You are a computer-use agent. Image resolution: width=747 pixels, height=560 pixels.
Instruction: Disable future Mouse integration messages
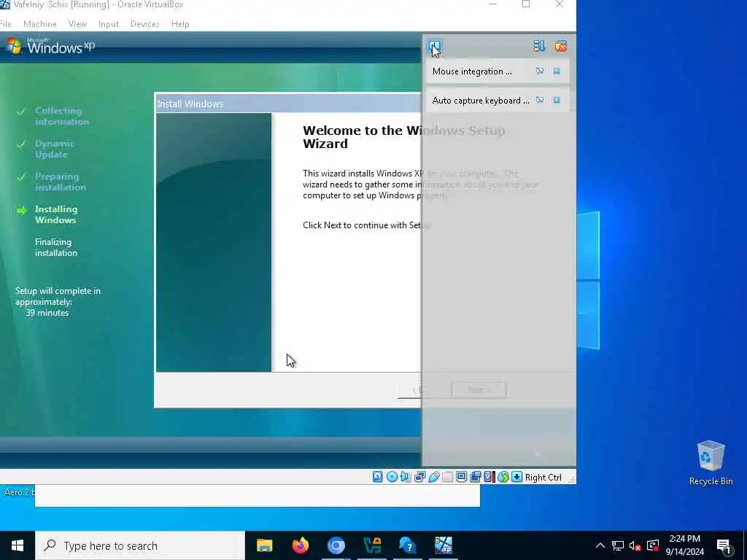tap(540, 71)
